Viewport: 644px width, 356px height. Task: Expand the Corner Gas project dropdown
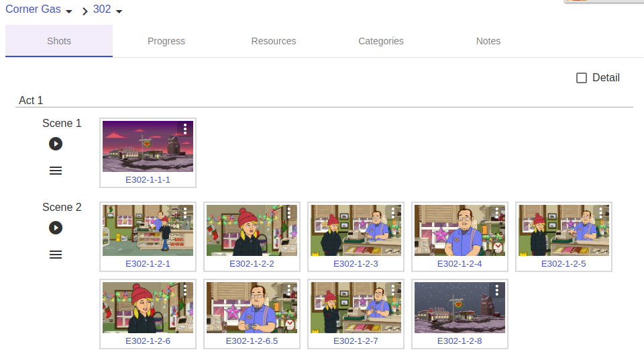point(69,11)
